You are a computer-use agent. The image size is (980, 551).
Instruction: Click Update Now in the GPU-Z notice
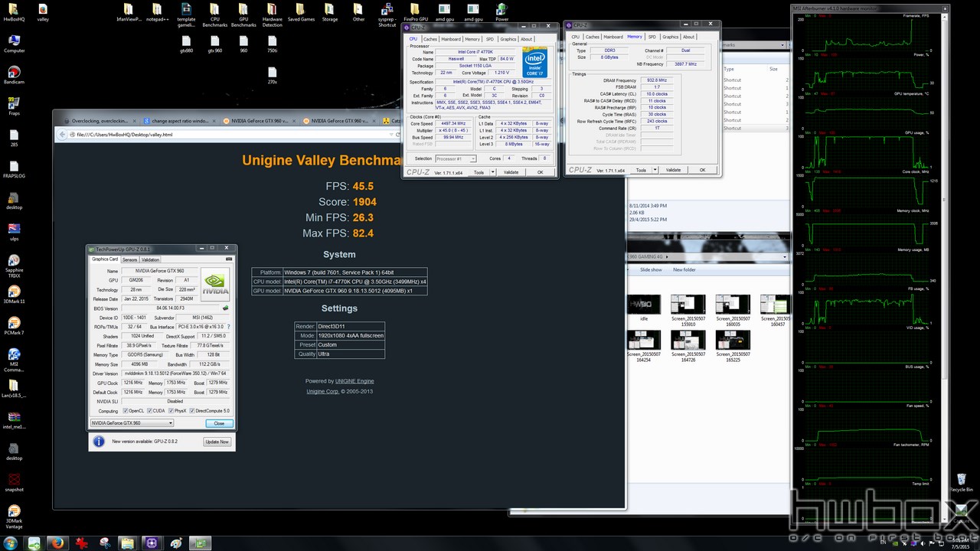(217, 442)
